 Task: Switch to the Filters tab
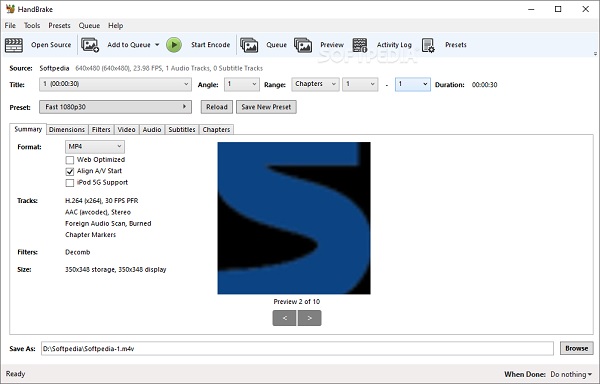tap(101, 130)
